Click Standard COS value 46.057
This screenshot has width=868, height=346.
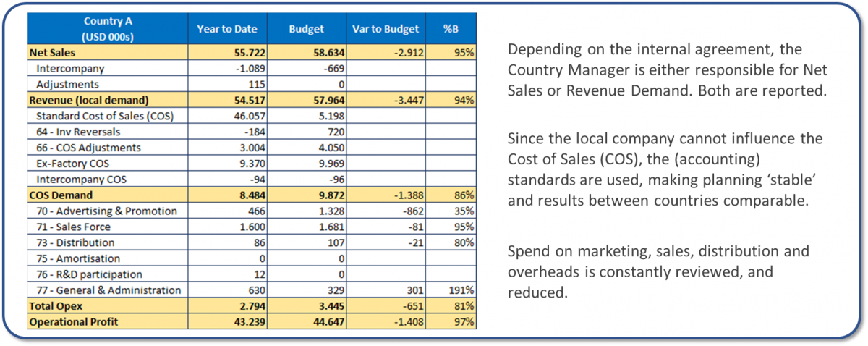[x=250, y=116]
